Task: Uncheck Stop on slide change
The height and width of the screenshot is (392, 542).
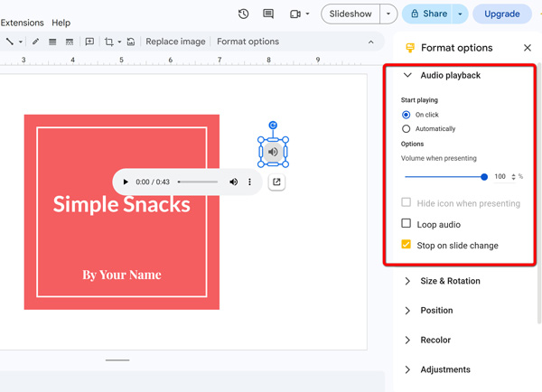Action: (406, 245)
